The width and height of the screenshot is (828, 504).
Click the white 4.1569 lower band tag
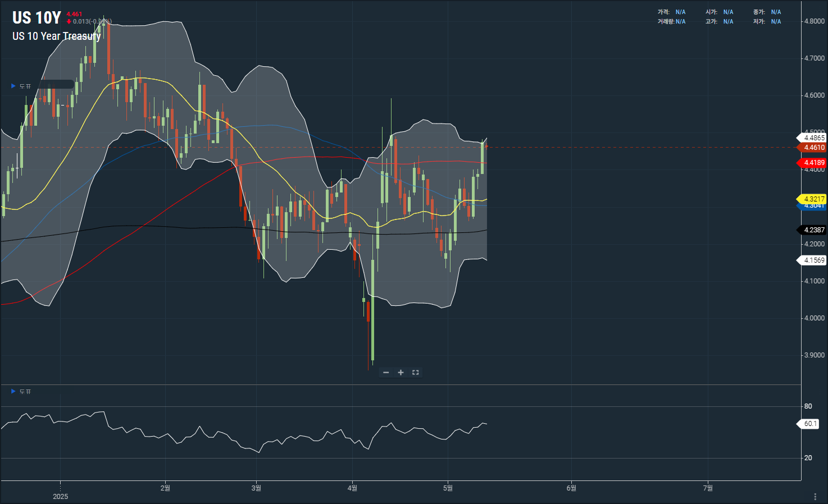point(813,260)
